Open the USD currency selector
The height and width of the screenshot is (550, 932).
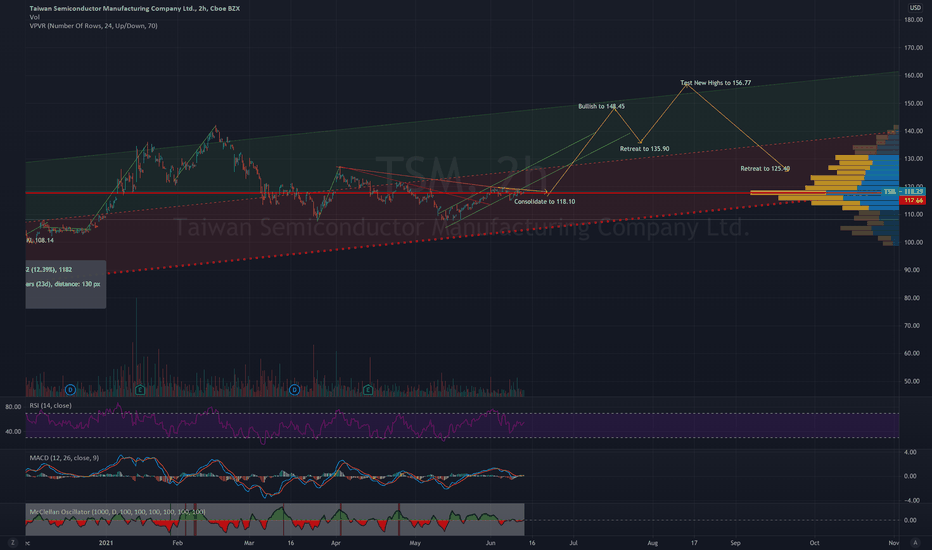pos(914,8)
